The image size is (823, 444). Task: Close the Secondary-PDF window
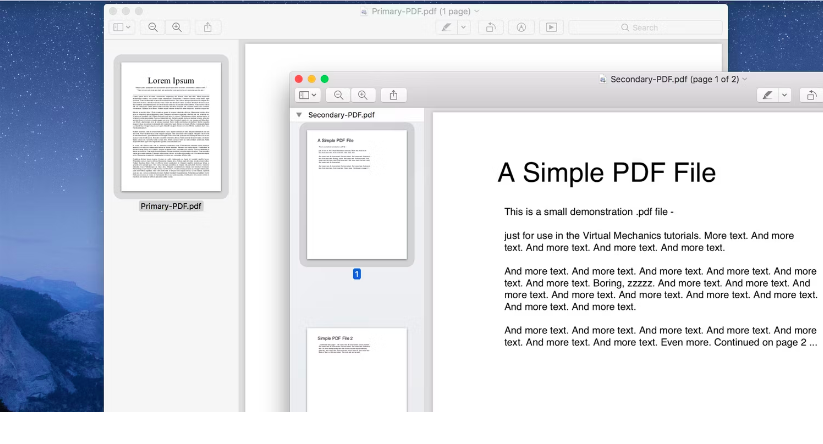(x=299, y=79)
